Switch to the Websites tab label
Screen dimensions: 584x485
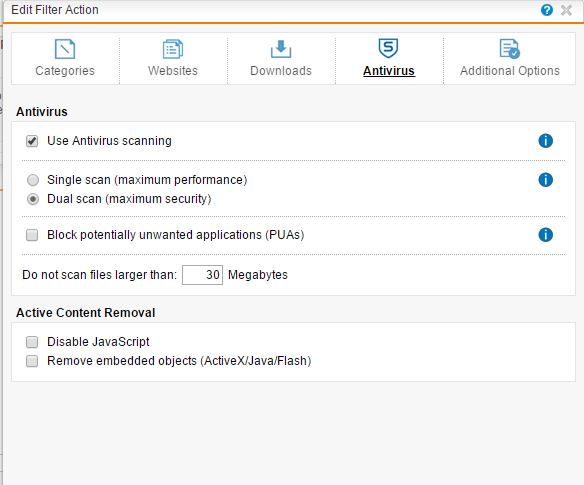(x=173, y=71)
